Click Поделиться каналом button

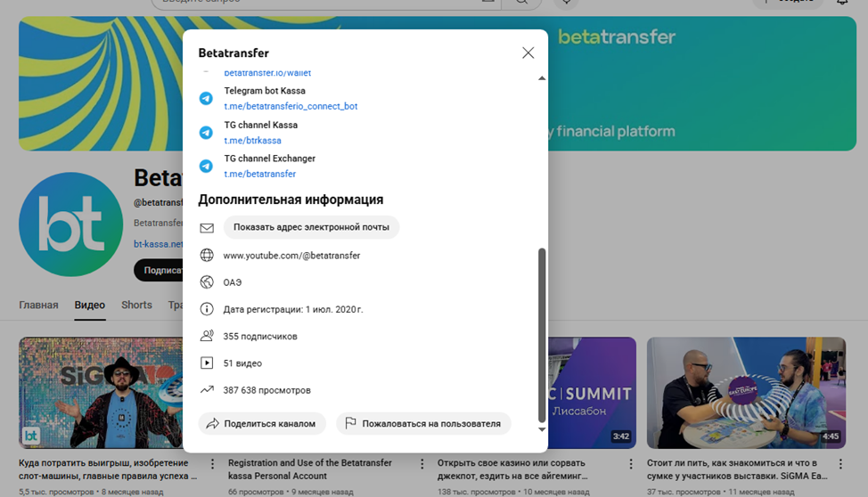pyautogui.click(x=262, y=423)
